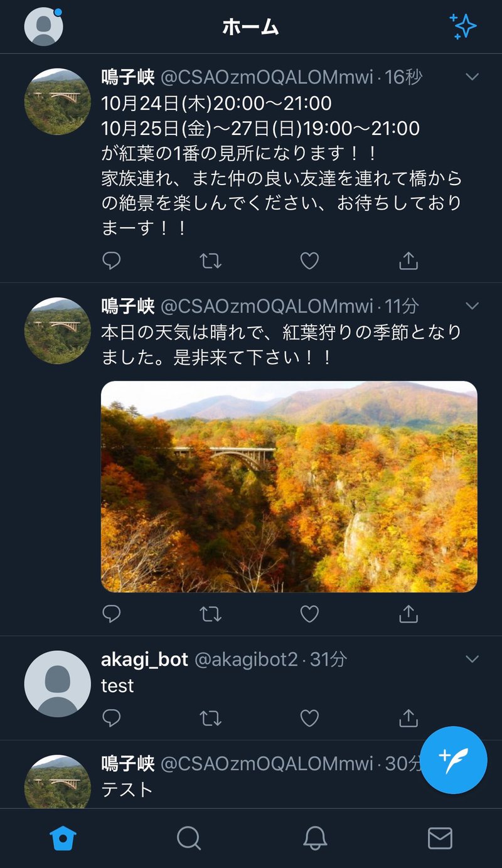
Task: Expand options chevron on the 16秒 tweet
Action: pyautogui.click(x=472, y=77)
